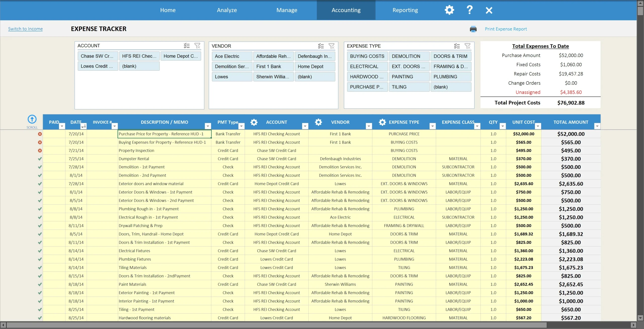Click vertical scrollbar down arrow
Image resolution: width=644 pixels, height=329 pixels.
640,318
